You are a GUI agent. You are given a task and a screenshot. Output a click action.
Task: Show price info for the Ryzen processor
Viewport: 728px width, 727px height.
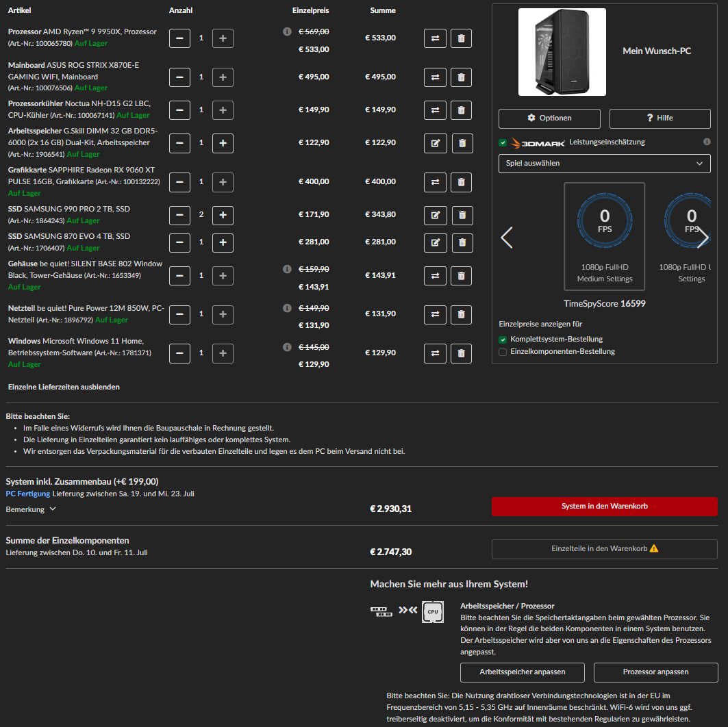tap(287, 31)
